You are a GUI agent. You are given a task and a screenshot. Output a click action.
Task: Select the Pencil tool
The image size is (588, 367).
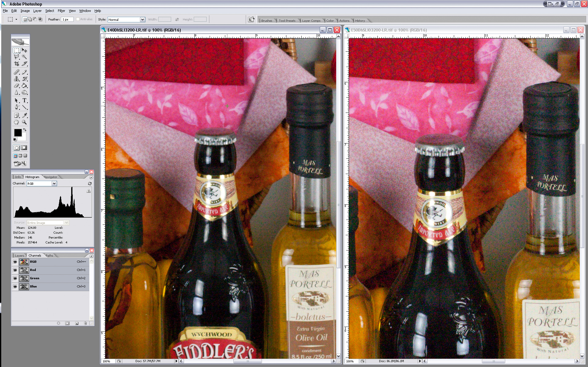tap(24, 72)
